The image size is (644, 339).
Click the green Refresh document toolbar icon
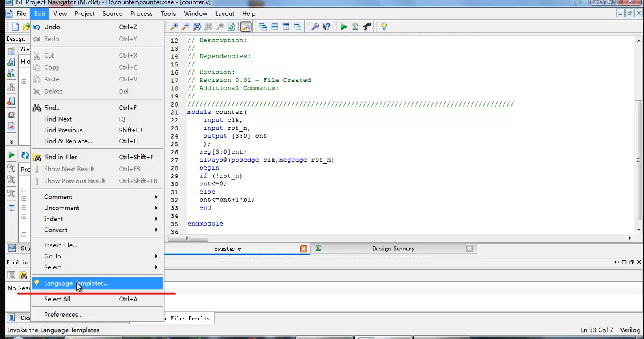tap(231, 27)
